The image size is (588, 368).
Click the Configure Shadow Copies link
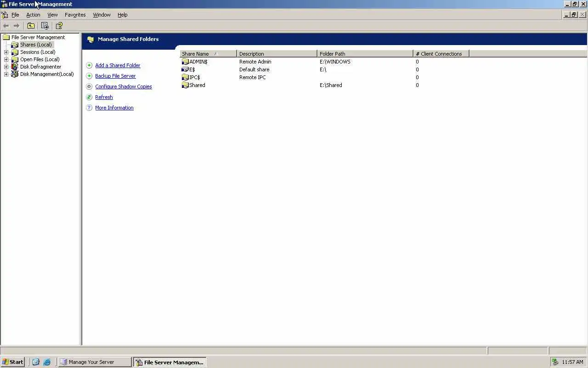click(x=124, y=86)
